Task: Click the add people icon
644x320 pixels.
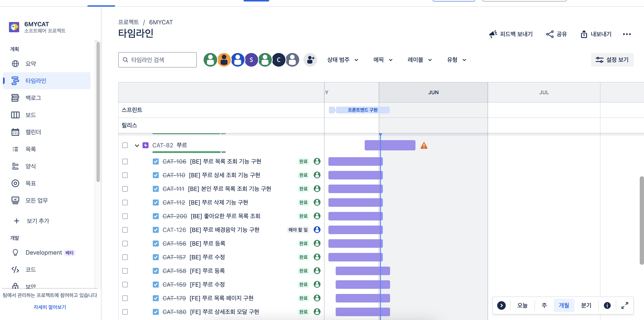Action: coord(310,60)
